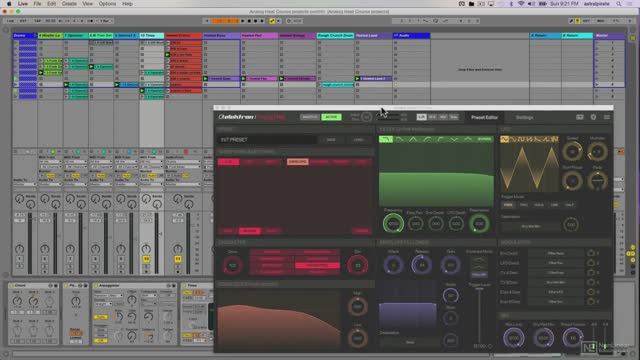Open the Create menu
Image resolution: width=640 pixels, height=360 pixels.
point(69,4)
